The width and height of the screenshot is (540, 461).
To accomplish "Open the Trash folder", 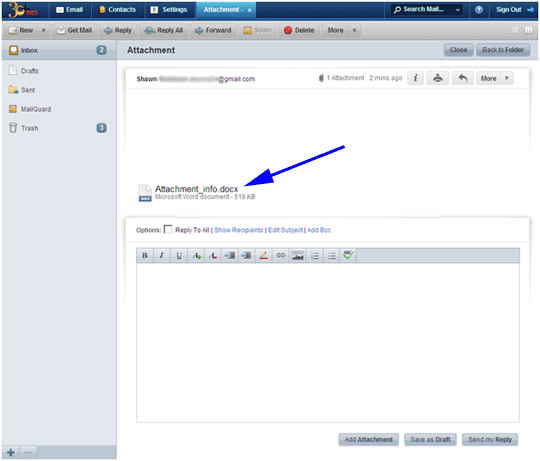I will point(59,128).
